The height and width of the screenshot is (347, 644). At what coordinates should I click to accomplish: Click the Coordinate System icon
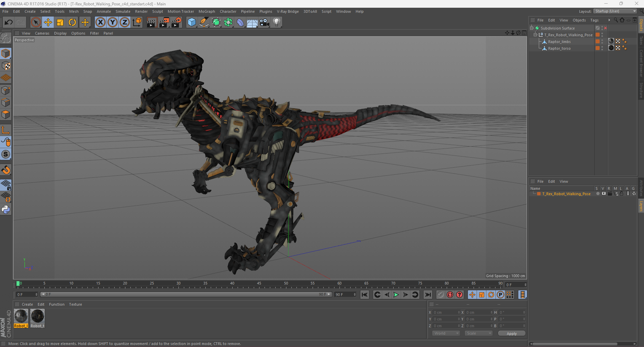(x=137, y=22)
